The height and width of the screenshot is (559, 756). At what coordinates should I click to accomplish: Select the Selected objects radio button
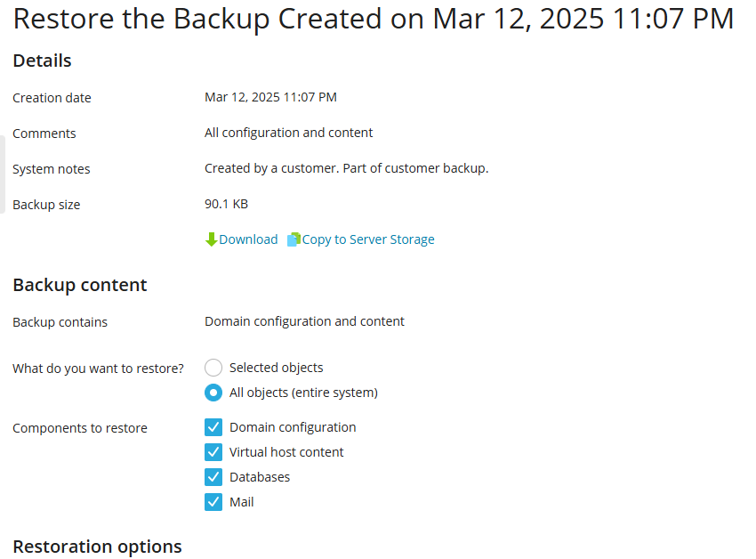pyautogui.click(x=213, y=368)
